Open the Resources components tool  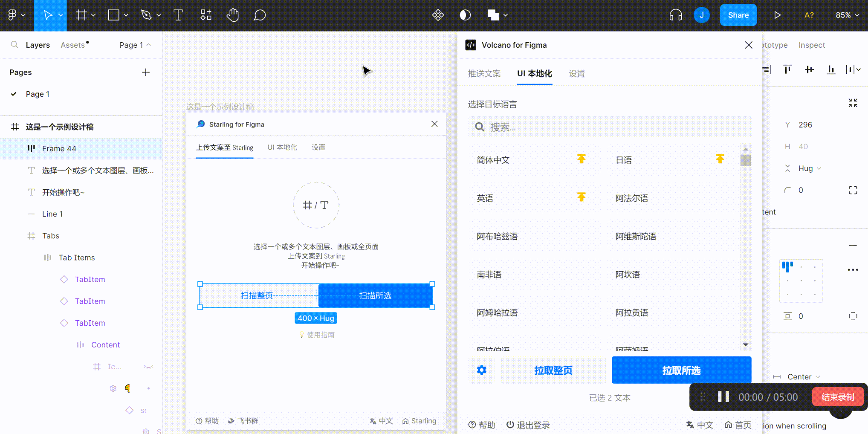pos(206,15)
